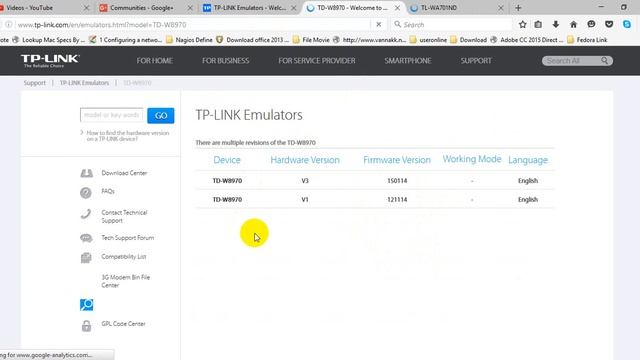The image size is (640, 360).
Task: Click the smiley face toolbar icon
Action: (591, 24)
